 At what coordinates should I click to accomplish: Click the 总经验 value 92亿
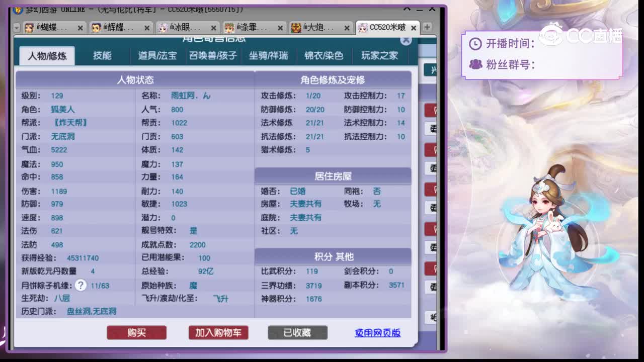[x=206, y=271]
